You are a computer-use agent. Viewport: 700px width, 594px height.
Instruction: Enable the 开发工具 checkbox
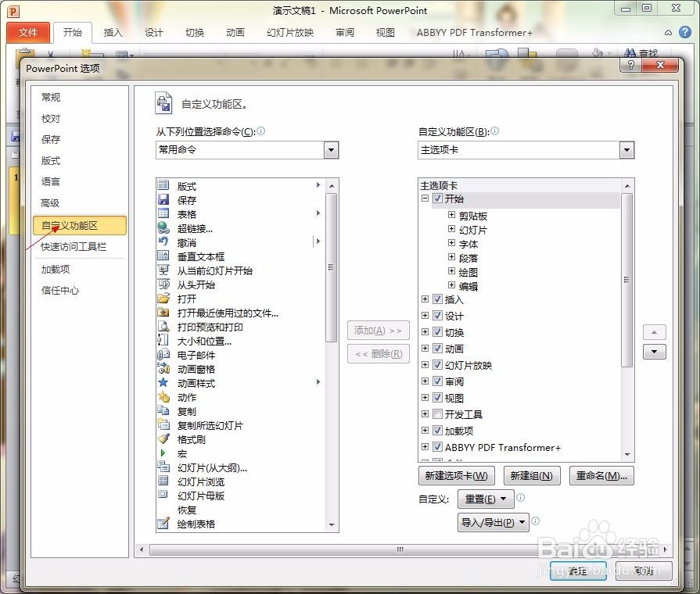point(437,413)
